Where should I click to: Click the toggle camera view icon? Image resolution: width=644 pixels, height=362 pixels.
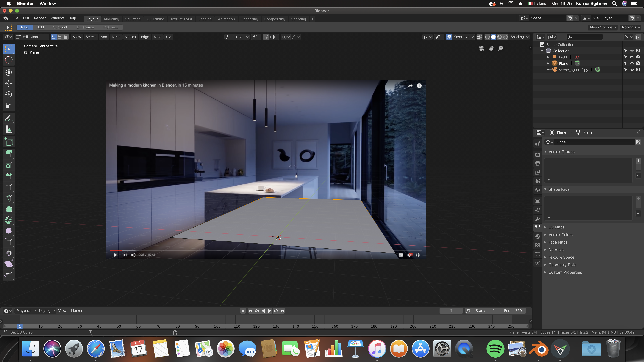(x=481, y=48)
